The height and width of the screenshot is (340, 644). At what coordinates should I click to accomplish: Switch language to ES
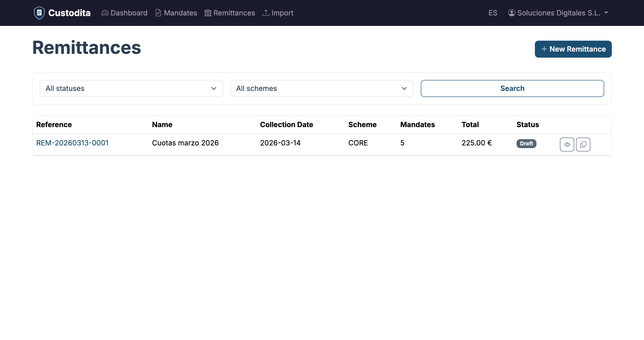point(493,13)
